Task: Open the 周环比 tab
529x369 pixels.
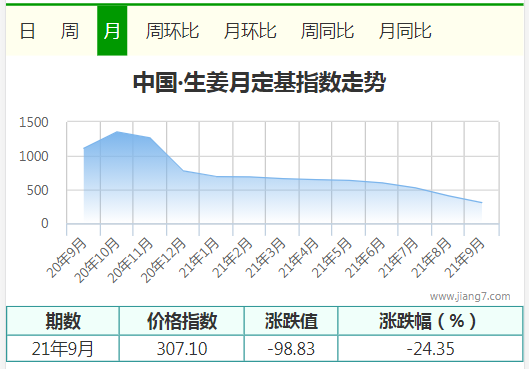Action: click(172, 31)
